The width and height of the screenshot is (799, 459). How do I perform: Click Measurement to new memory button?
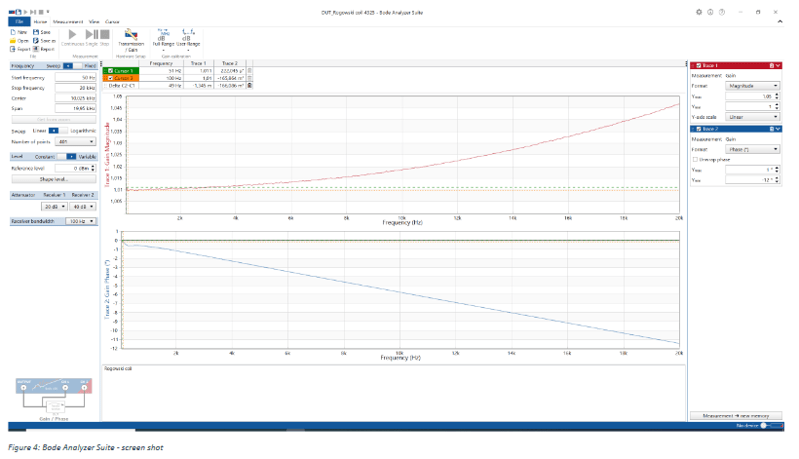pyautogui.click(x=736, y=415)
